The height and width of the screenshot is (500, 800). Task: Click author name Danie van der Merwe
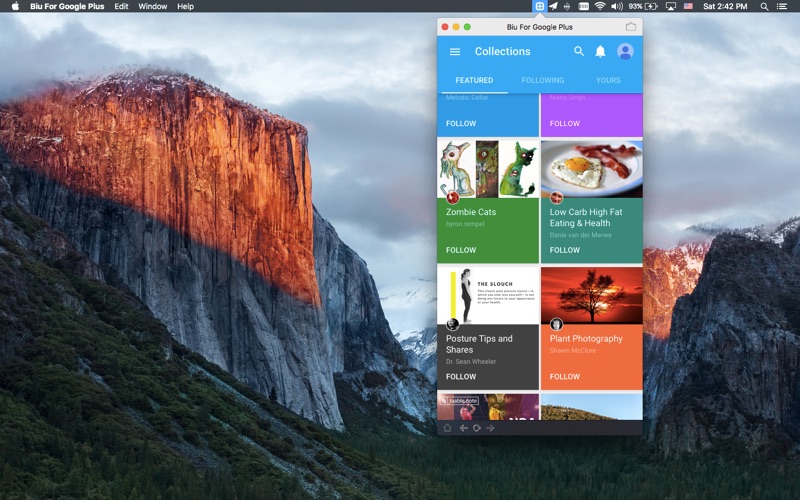point(580,235)
